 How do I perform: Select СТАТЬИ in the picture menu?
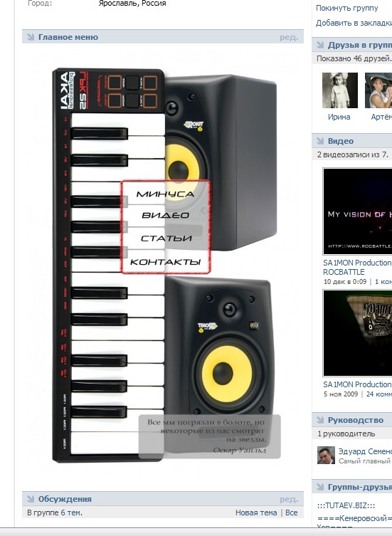click(x=166, y=238)
